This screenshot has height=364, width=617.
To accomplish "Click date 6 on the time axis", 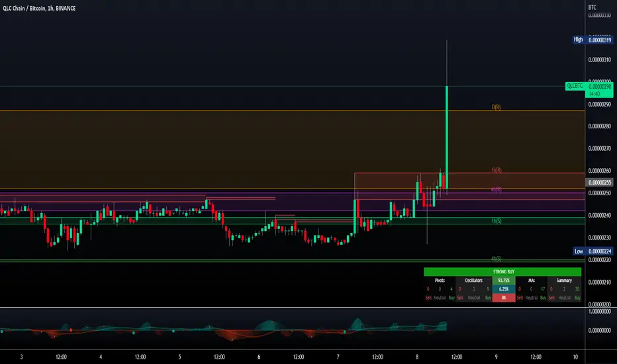I will (259, 357).
